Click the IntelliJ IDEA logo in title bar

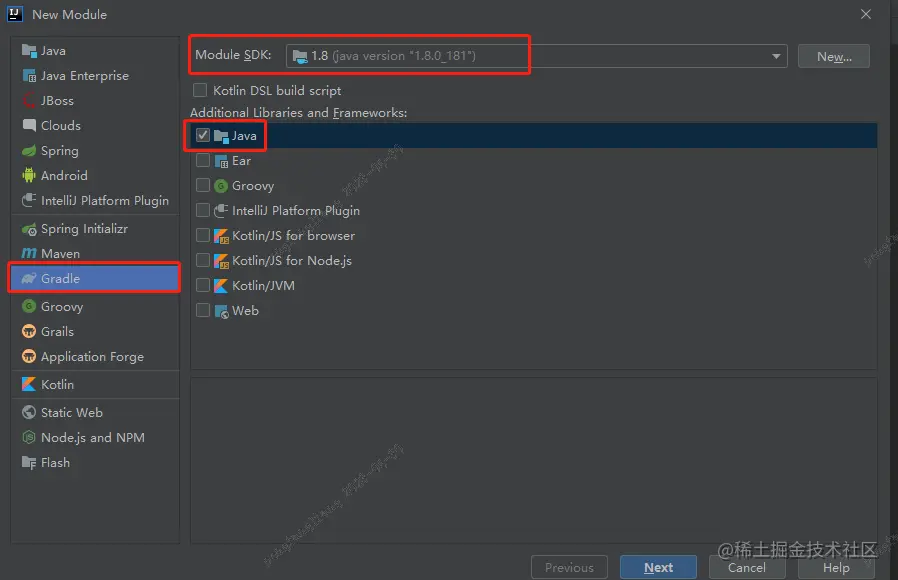pyautogui.click(x=15, y=14)
